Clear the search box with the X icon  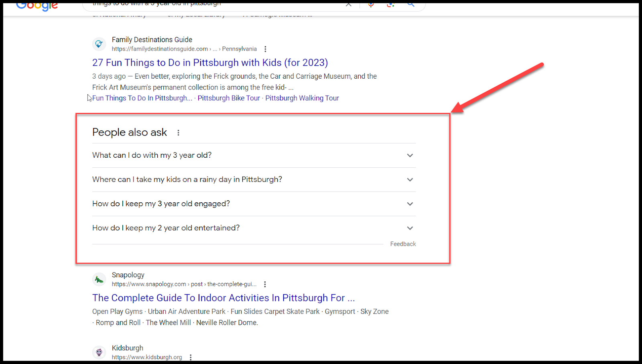(x=348, y=4)
